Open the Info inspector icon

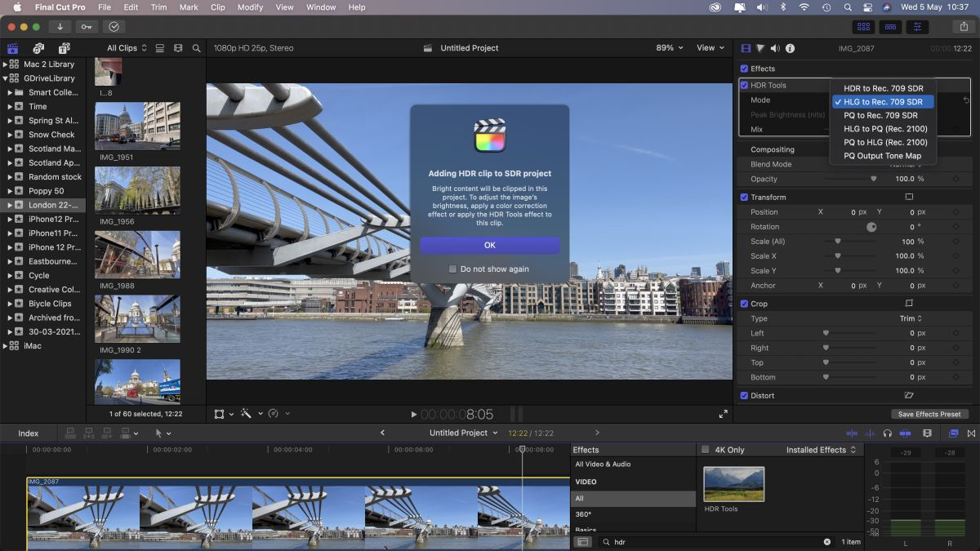click(790, 48)
